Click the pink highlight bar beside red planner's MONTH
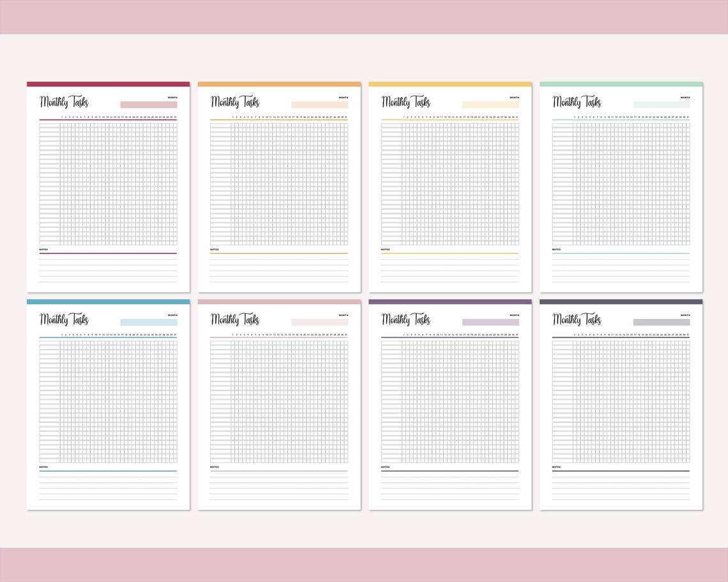The image size is (728, 582). pos(148,103)
